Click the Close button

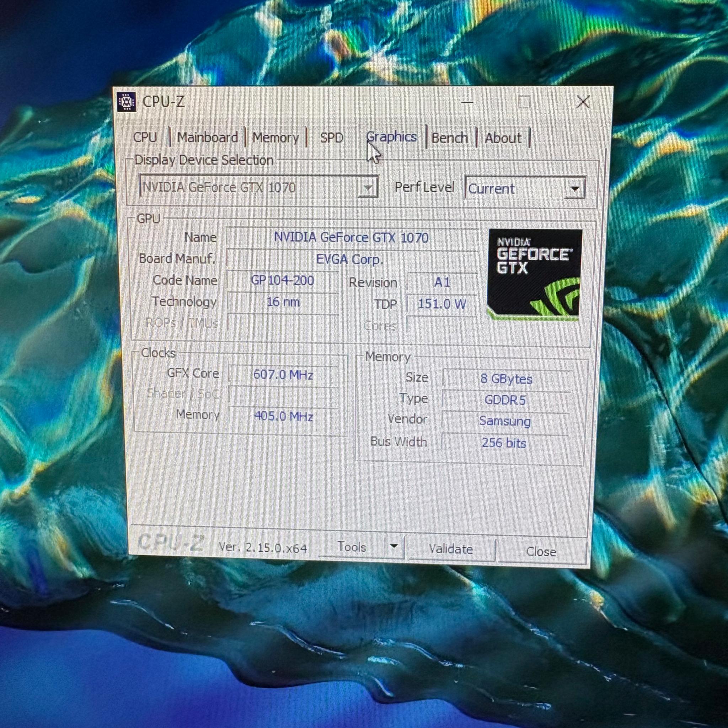(x=541, y=551)
